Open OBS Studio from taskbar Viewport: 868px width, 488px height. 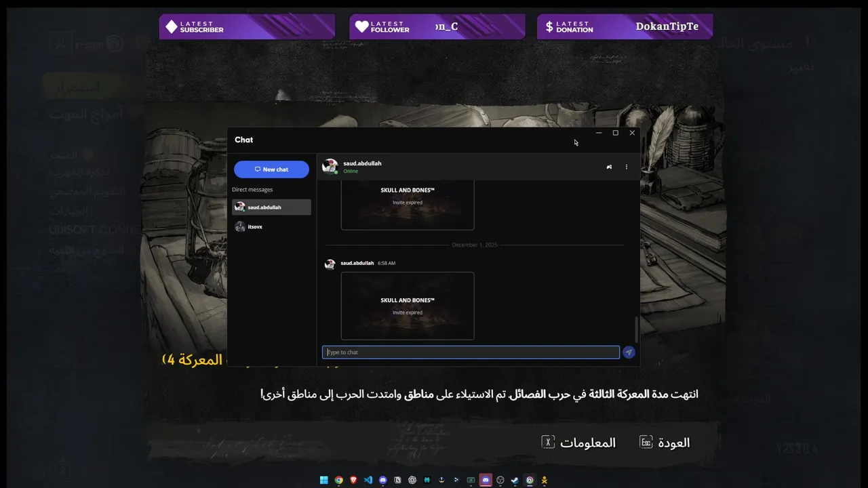coord(500,480)
